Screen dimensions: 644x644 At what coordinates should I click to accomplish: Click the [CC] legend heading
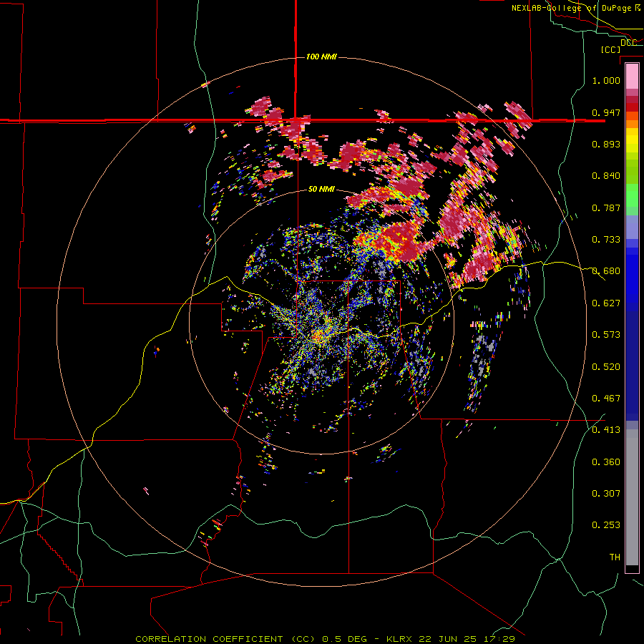pyautogui.click(x=610, y=49)
